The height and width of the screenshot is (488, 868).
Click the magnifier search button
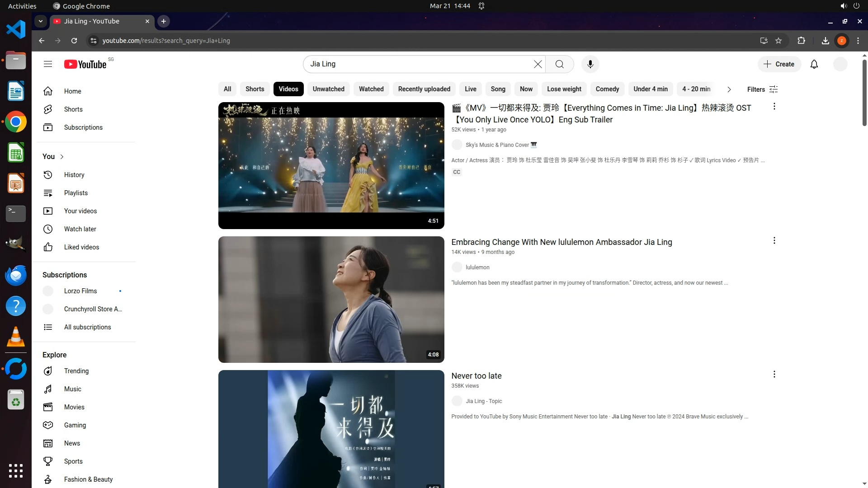pyautogui.click(x=560, y=64)
